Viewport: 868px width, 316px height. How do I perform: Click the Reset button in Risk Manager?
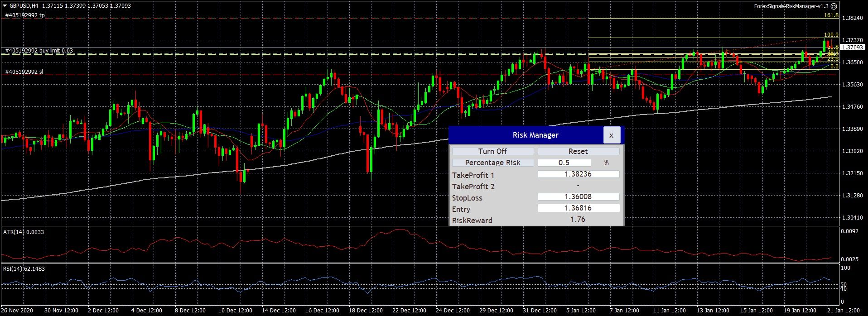coord(578,151)
